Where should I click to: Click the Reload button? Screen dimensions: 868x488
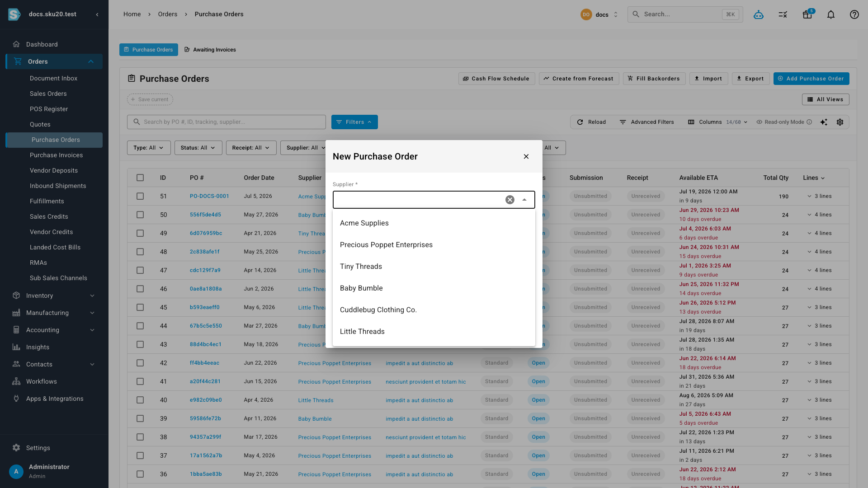click(591, 122)
